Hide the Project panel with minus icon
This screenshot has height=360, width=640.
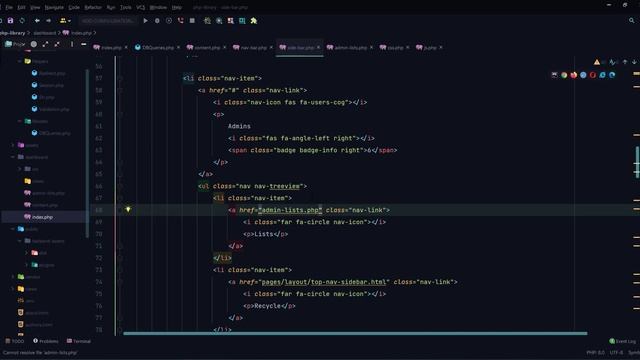tap(84, 44)
